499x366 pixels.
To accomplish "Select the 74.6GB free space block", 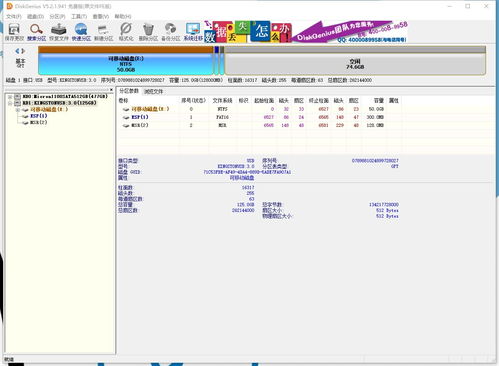I will (355, 64).
